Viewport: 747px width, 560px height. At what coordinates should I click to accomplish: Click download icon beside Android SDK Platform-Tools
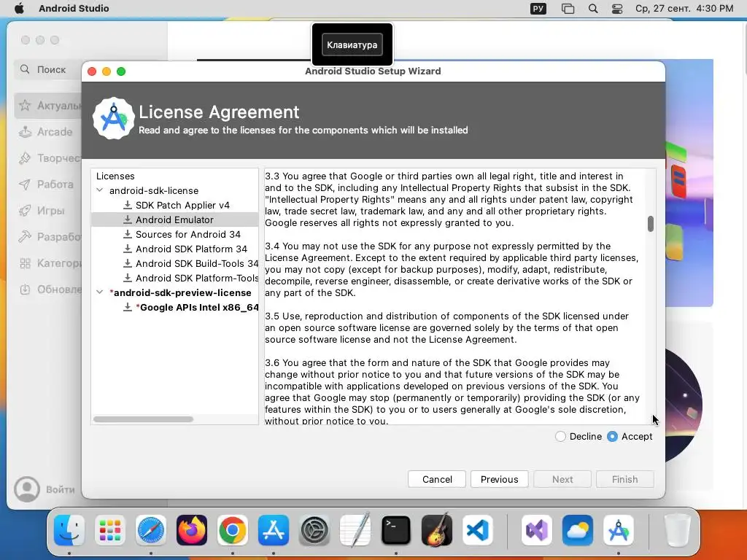click(x=127, y=278)
